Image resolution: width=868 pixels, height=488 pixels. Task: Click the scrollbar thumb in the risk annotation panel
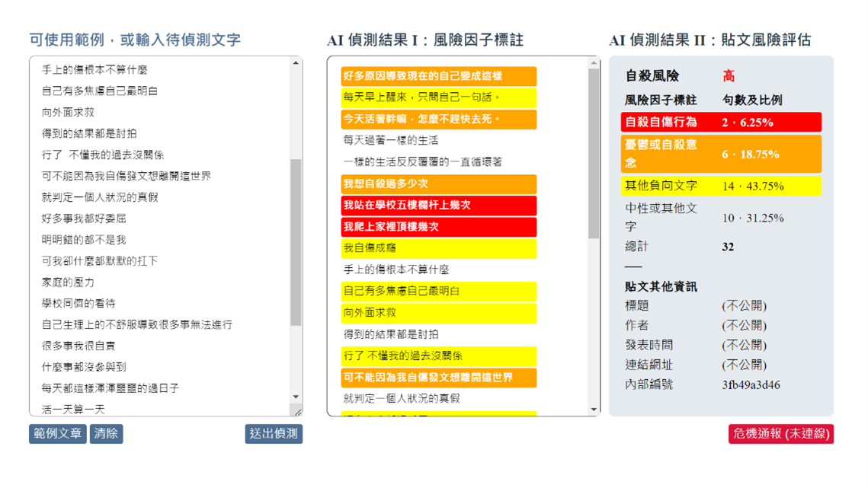click(x=594, y=152)
